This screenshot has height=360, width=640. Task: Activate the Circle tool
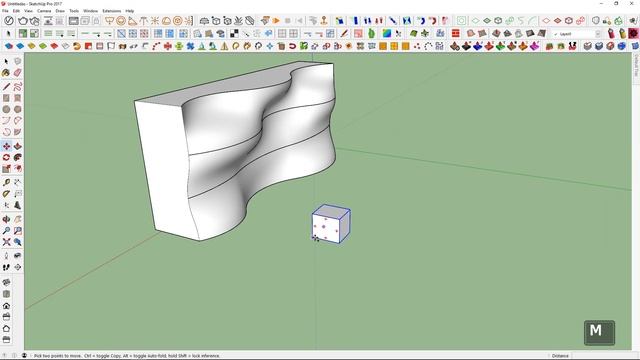(6, 109)
